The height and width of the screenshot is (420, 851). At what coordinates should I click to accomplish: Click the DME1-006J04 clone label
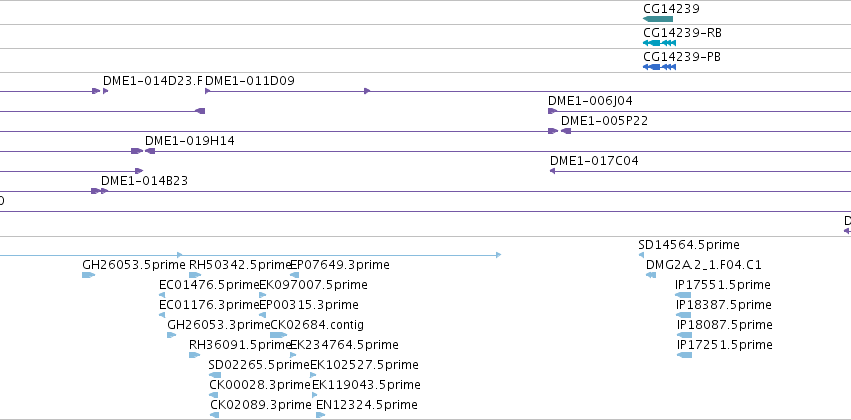(x=590, y=101)
